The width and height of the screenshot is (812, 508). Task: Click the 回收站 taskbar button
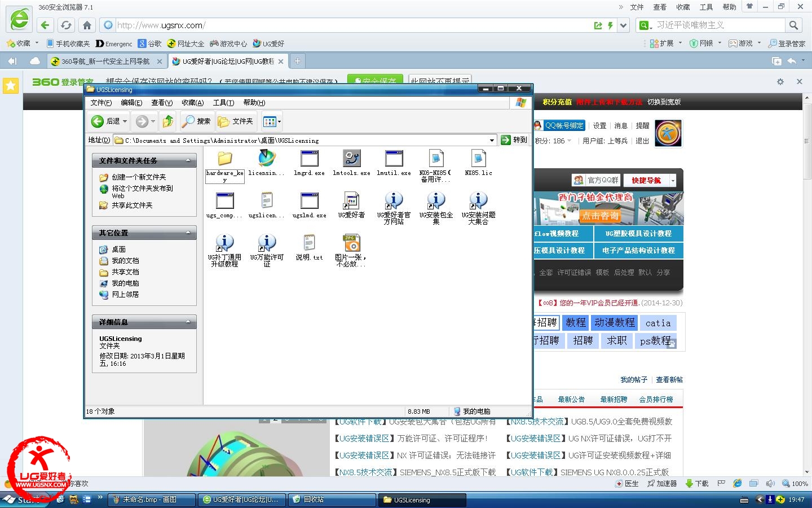pos(332,500)
